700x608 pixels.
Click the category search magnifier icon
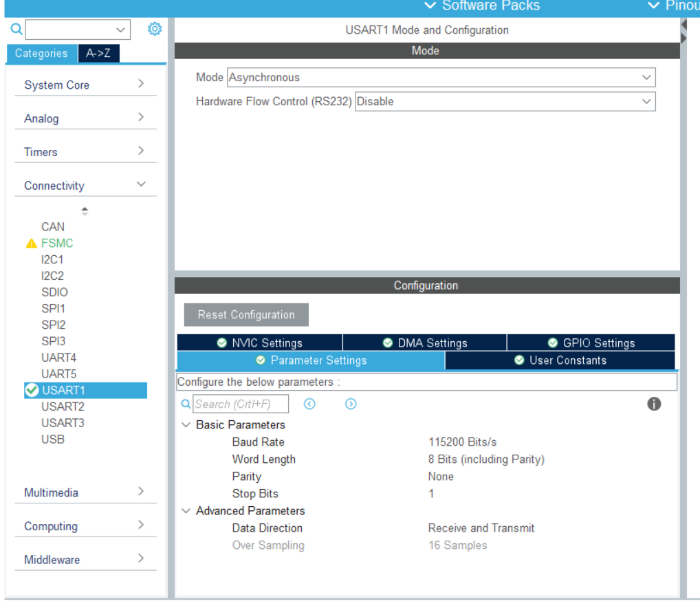point(17,30)
